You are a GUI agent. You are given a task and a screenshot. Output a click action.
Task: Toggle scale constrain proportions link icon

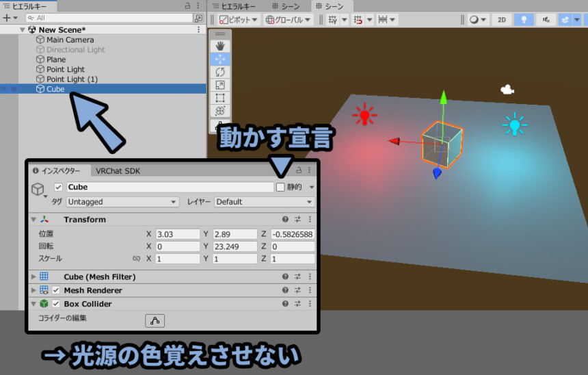point(137,258)
